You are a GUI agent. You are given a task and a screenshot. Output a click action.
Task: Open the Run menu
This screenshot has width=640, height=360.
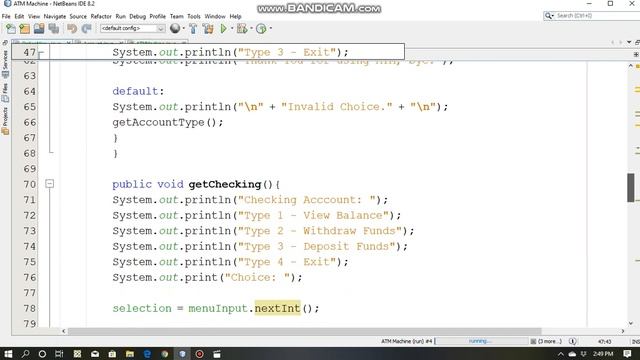(x=120, y=16)
